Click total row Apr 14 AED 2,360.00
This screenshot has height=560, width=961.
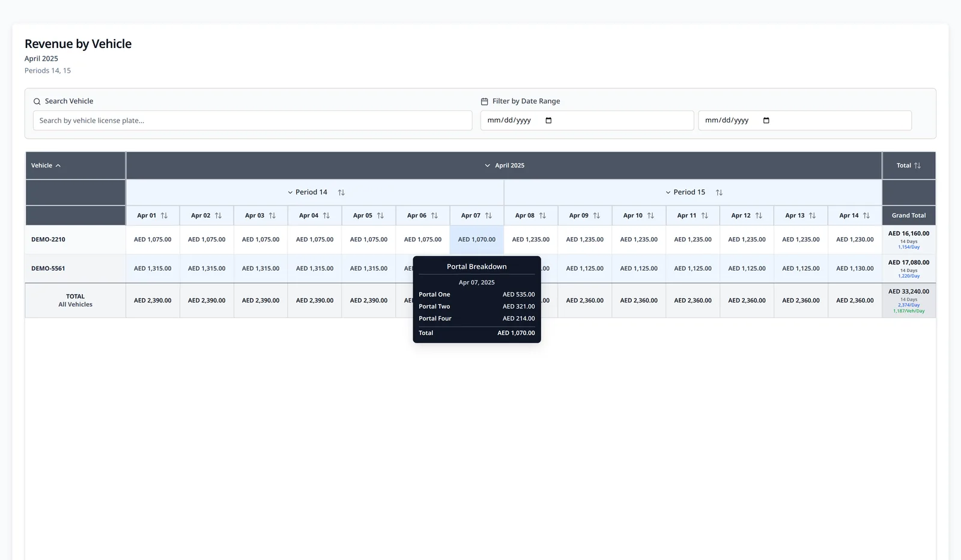tap(855, 300)
